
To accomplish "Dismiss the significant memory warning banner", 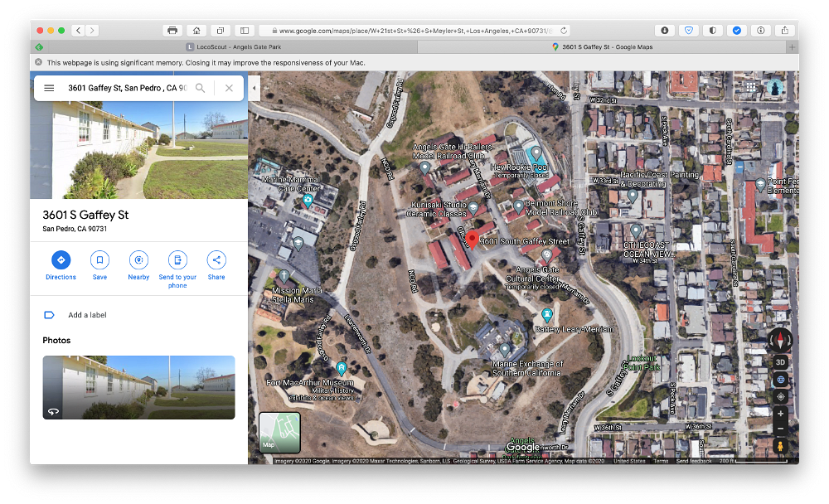I will pos(39,62).
